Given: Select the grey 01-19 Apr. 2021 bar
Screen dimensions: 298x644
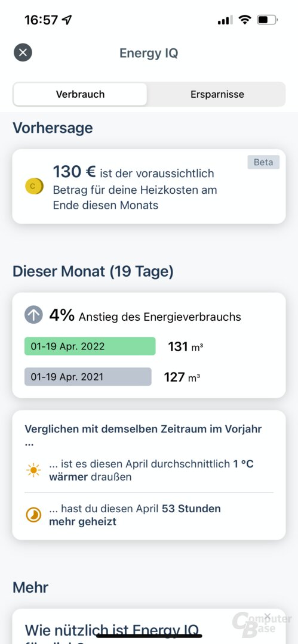Looking at the screenshot, I should pyautogui.click(x=88, y=377).
